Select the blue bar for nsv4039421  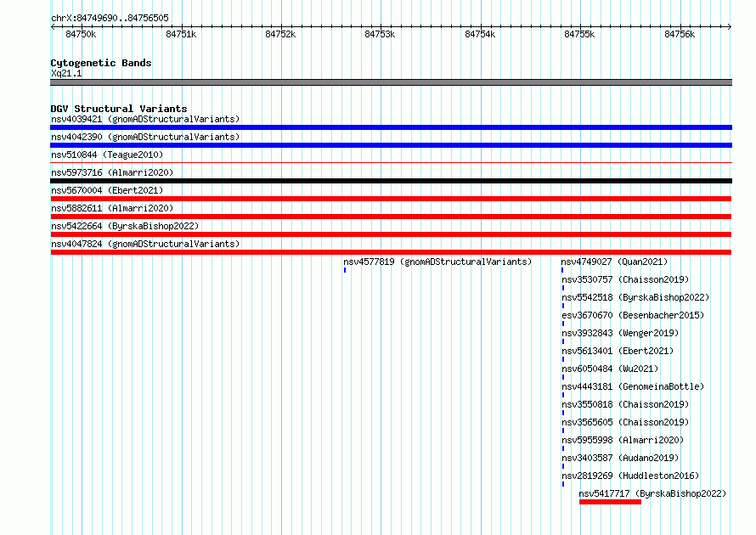pos(391,127)
